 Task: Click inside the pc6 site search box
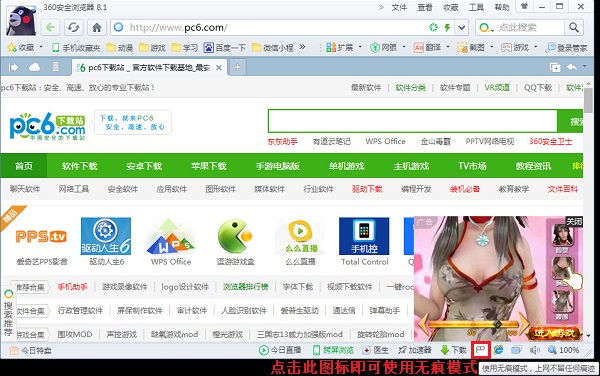(x=412, y=122)
